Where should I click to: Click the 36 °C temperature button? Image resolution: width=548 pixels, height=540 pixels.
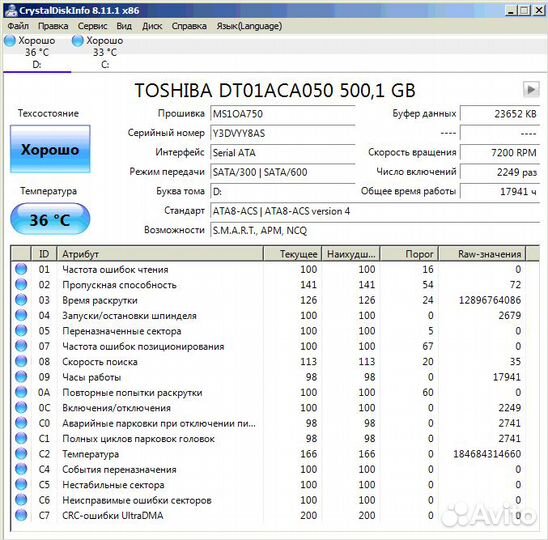(x=50, y=219)
